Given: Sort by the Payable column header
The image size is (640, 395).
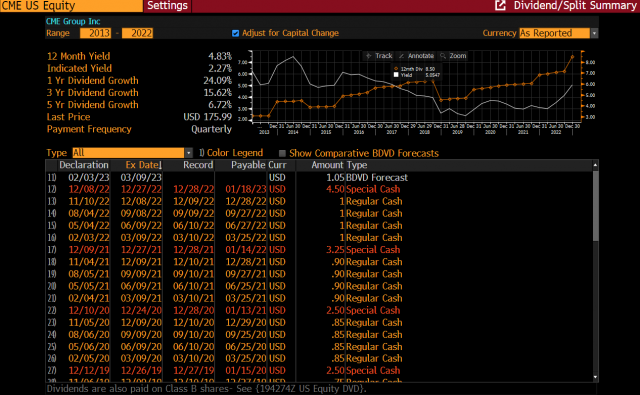Looking at the screenshot, I should click(248, 165).
